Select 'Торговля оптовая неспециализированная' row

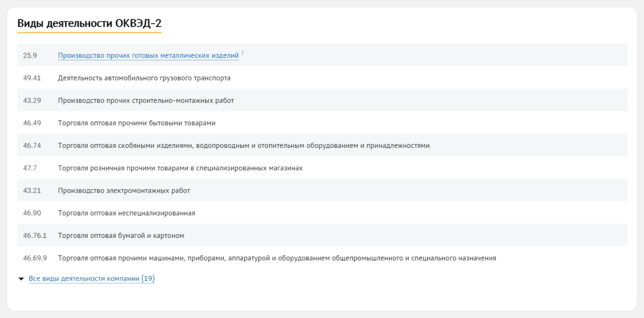[x=126, y=213]
